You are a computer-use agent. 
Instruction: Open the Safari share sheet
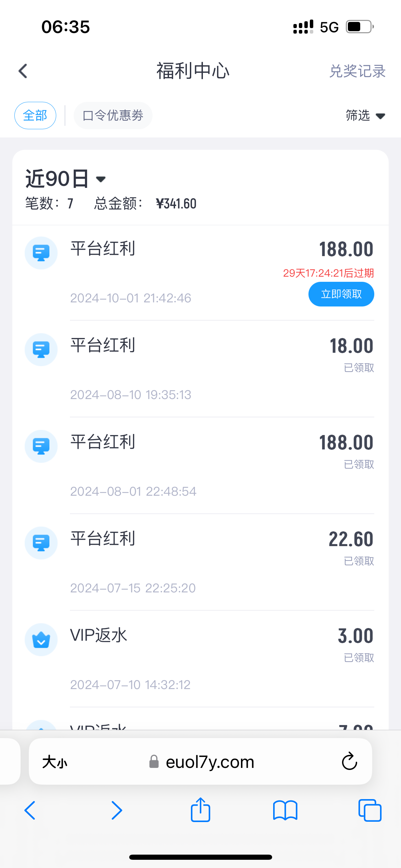tap(200, 810)
